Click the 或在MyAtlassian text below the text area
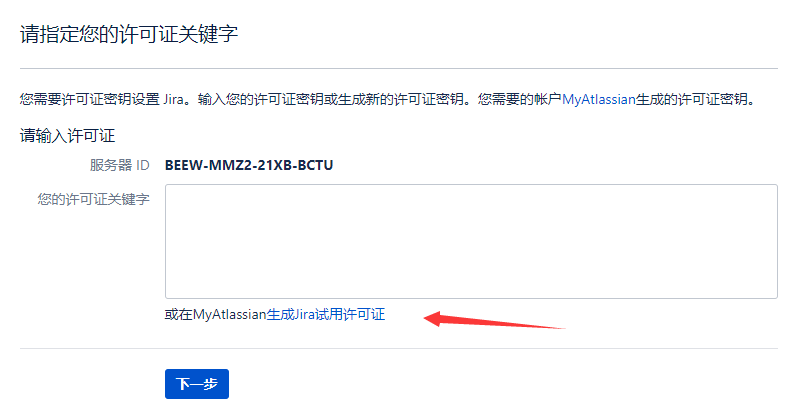Viewport: 794px width, 416px height. coord(216,314)
